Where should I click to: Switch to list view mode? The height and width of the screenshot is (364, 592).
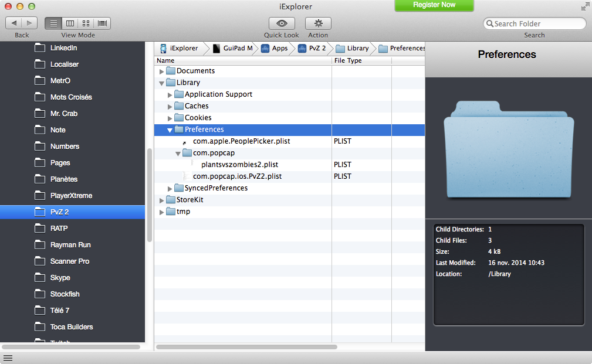click(53, 23)
